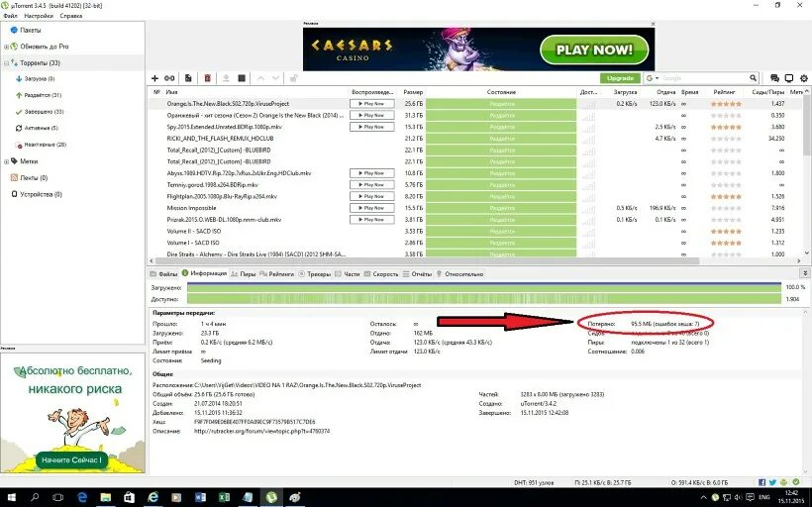
Task: Select the 'RICKI_AND_THE_FLASH_REMUX_HDCLUB' torrent row
Action: [476, 139]
